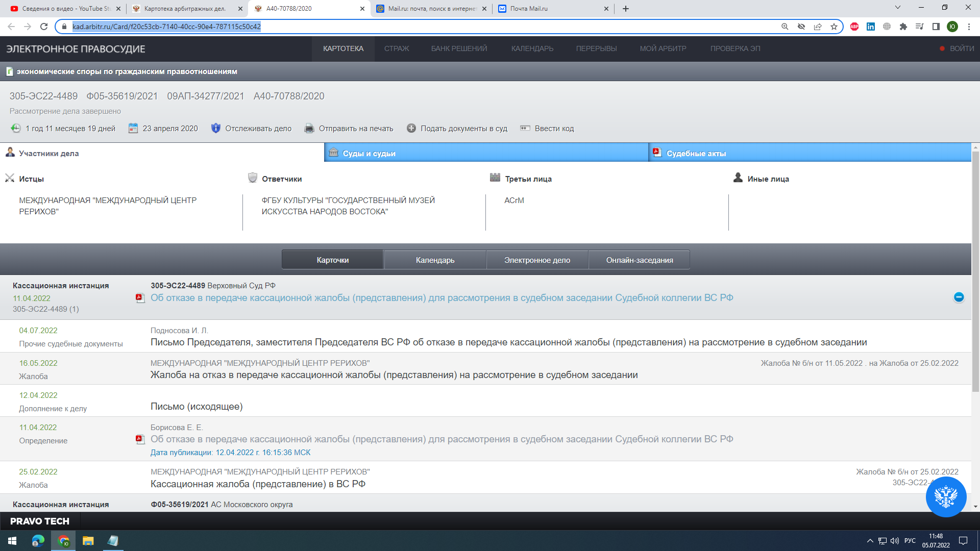
Task: Open File Explorer from the taskbar
Action: (88, 541)
